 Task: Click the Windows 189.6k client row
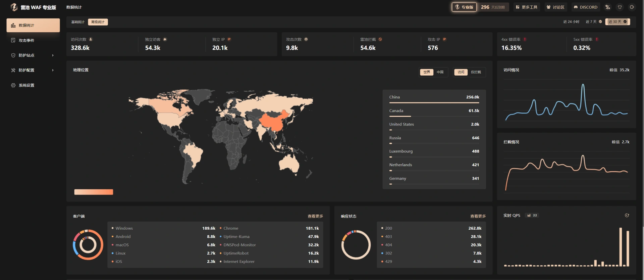pos(163,228)
